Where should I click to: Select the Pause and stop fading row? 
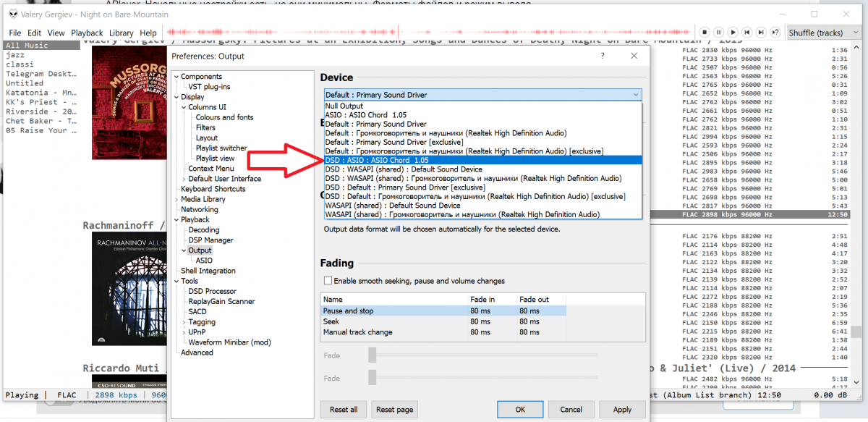point(443,311)
